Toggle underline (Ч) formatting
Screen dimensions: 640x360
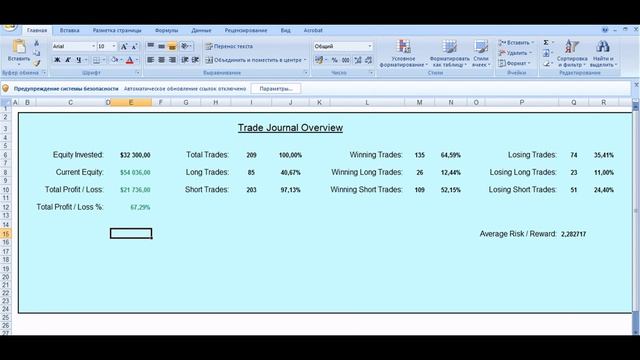78,60
